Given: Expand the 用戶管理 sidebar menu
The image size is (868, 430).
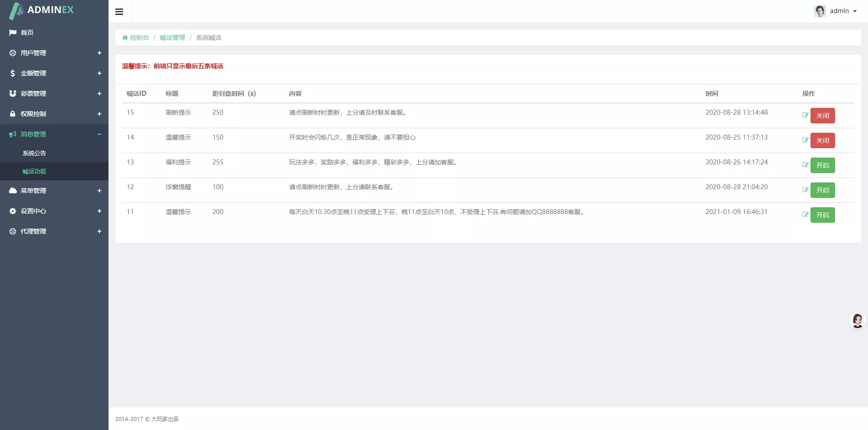Looking at the screenshot, I should (x=54, y=53).
